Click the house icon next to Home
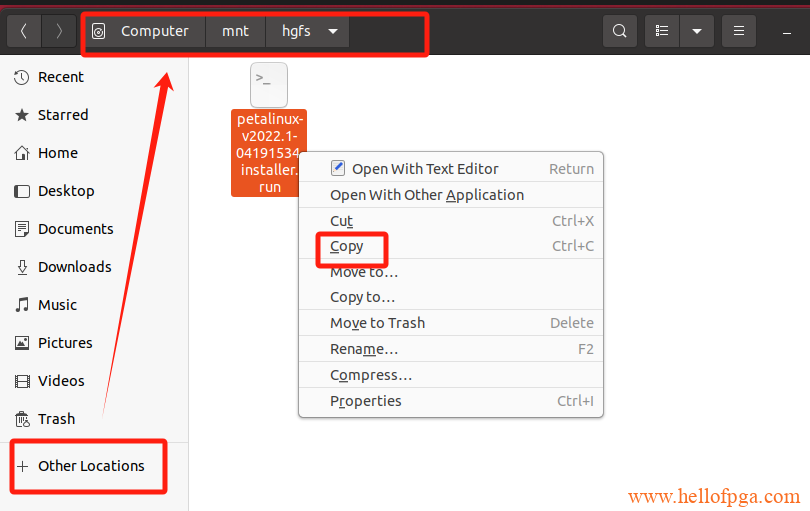Viewport: 810px width, 511px height. [22, 153]
